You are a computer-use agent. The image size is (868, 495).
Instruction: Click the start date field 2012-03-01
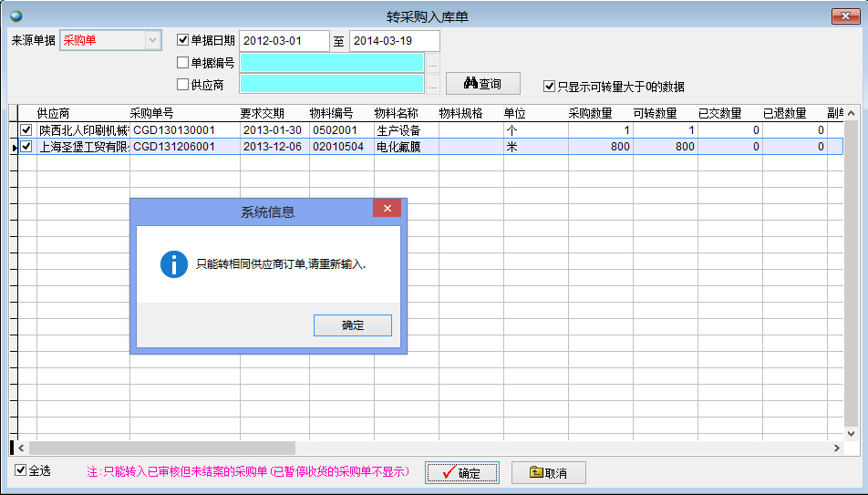tap(284, 41)
